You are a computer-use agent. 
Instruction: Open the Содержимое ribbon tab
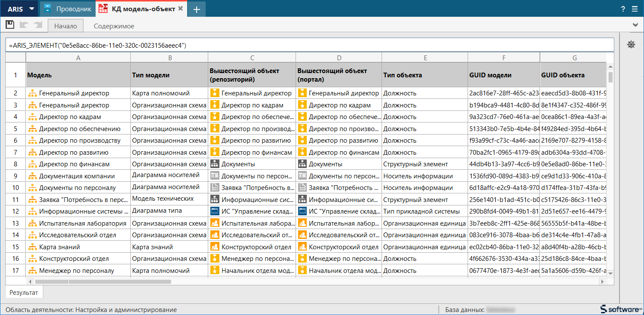click(x=114, y=26)
